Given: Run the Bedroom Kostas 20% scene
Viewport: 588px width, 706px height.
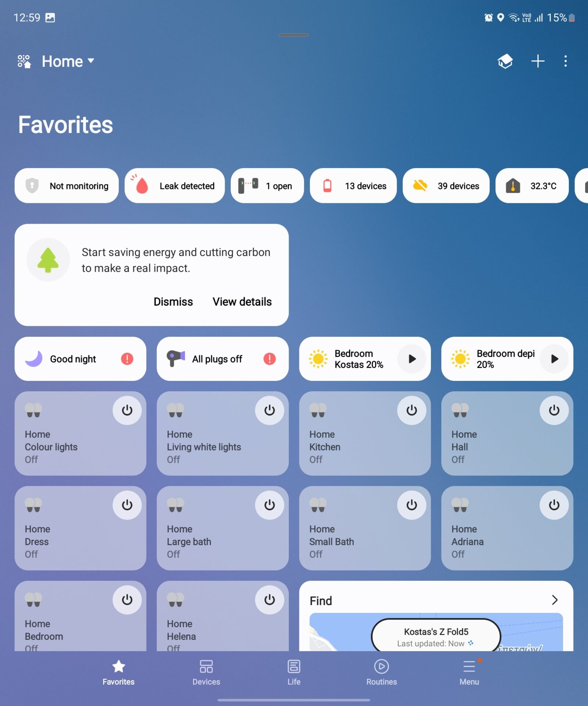Looking at the screenshot, I should pyautogui.click(x=412, y=359).
